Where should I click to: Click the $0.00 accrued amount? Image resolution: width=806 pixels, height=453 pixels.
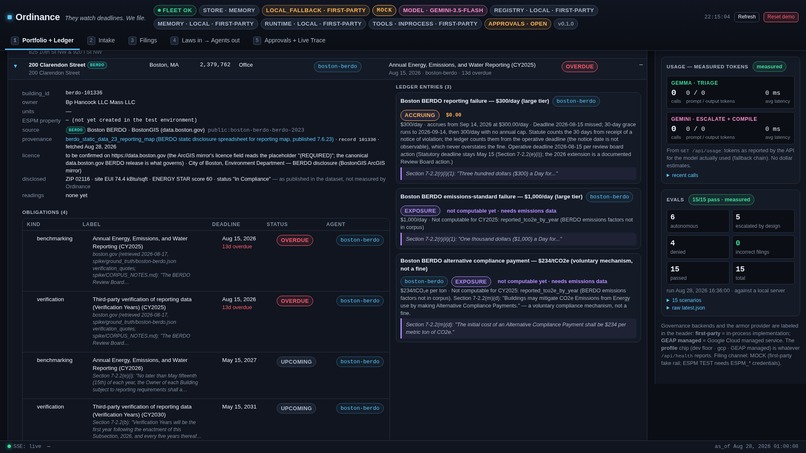pos(453,115)
